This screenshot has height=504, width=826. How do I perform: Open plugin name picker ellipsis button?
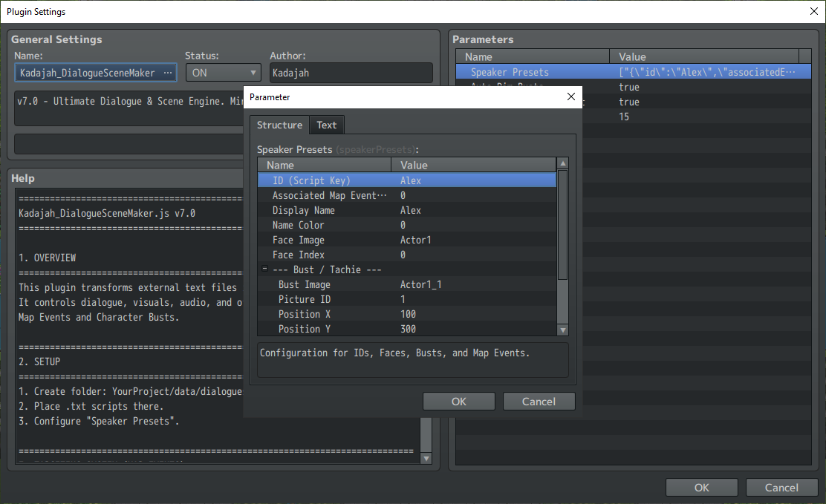168,73
